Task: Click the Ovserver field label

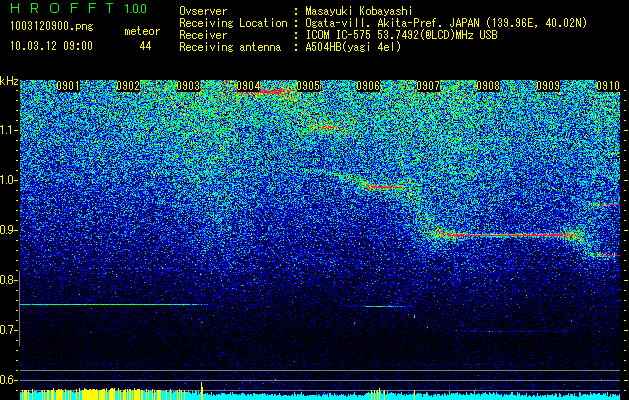Action: [x=203, y=11]
